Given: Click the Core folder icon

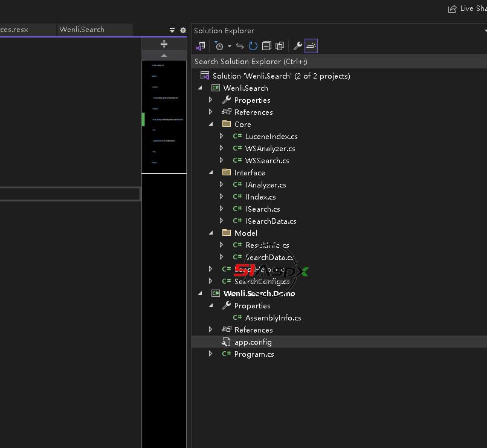Looking at the screenshot, I should point(227,124).
